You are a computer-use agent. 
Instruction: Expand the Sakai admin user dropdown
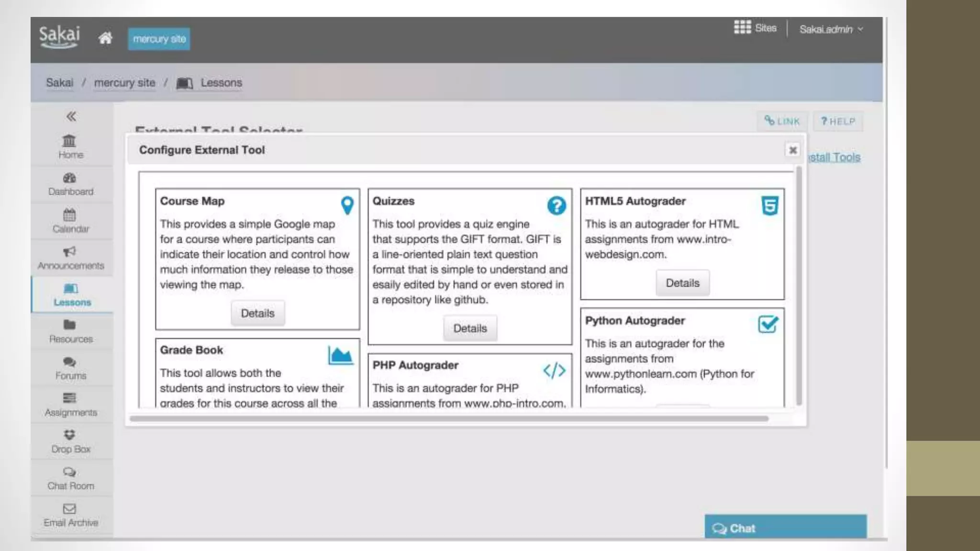click(831, 29)
